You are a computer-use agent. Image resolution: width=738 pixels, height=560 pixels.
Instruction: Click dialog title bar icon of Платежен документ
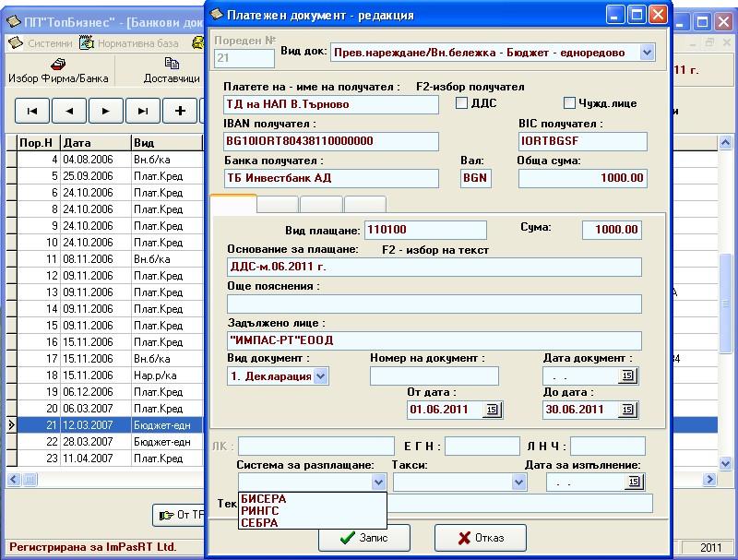point(217,15)
